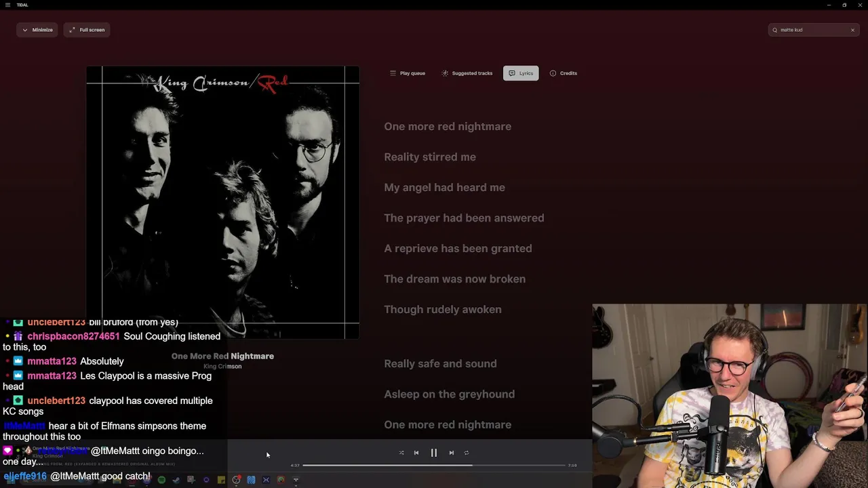The width and height of the screenshot is (868, 488).
Task: Jump to lyric 'A reprieve has been granted'
Action: point(458,249)
